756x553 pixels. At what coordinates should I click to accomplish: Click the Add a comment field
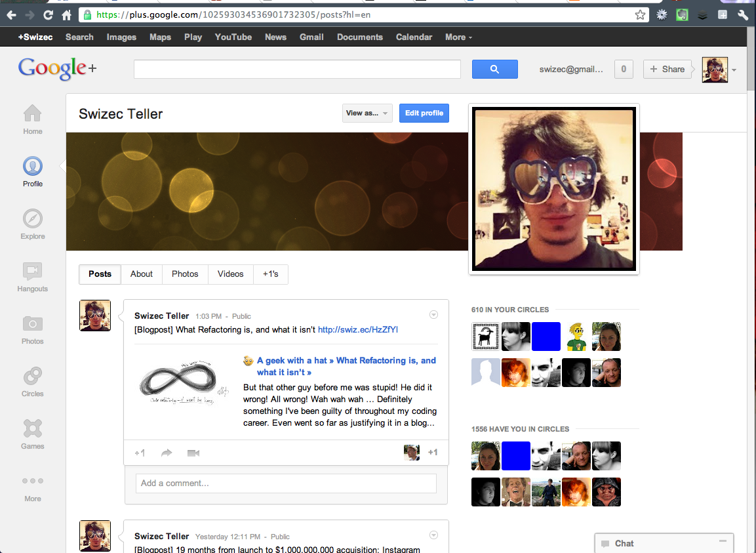287,483
